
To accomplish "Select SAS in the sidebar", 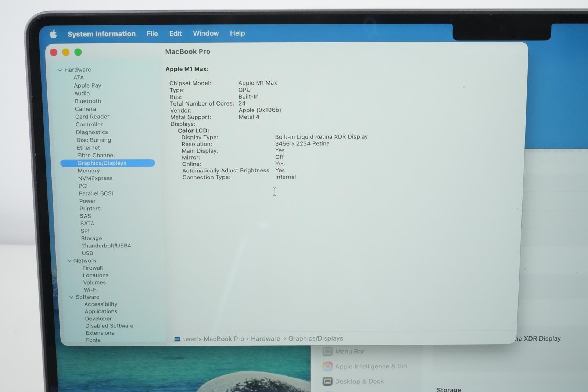I will [x=85, y=216].
